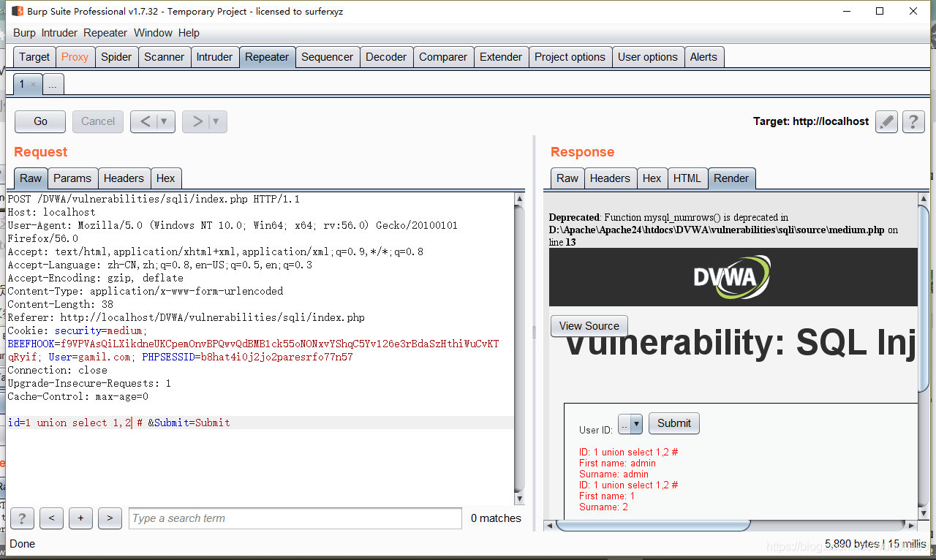Click request pane scrollbar down arrow
This screenshot has width=936, height=560.
click(520, 499)
